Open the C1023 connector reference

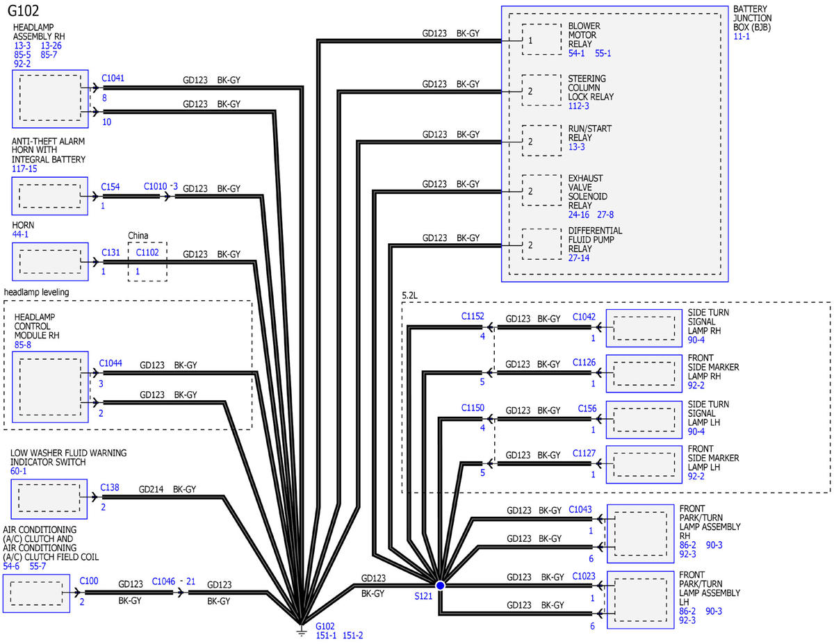(x=584, y=576)
